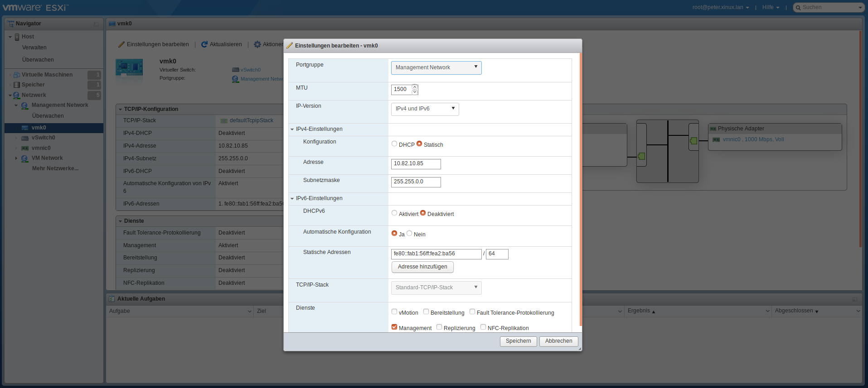
Task: Enable the vMotion service checkbox
Action: [x=394, y=311]
